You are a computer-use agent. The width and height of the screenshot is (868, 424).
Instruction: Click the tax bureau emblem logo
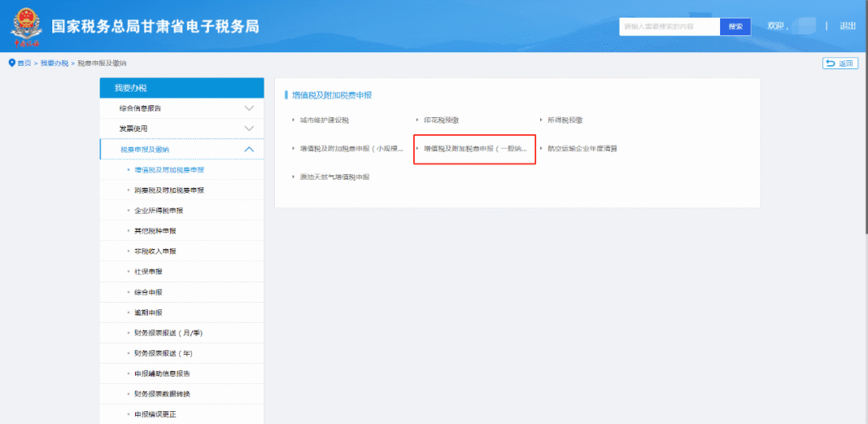coord(26,26)
